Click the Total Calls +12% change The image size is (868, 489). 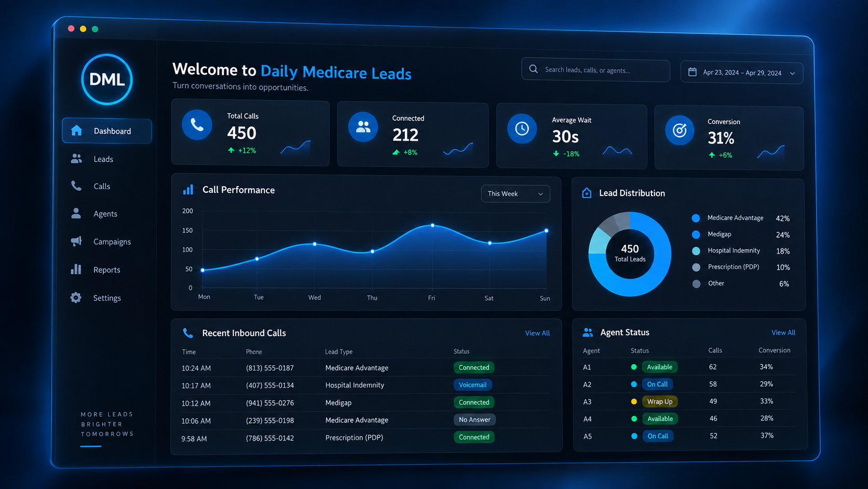[242, 150]
